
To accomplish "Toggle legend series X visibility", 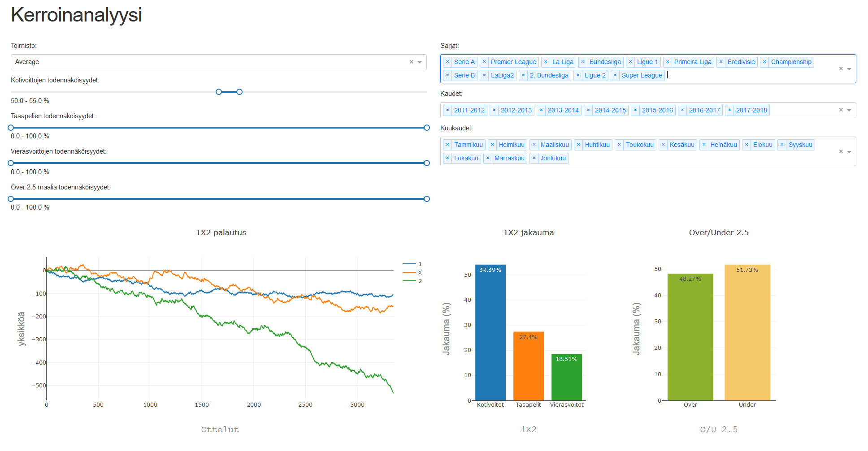I will point(412,273).
